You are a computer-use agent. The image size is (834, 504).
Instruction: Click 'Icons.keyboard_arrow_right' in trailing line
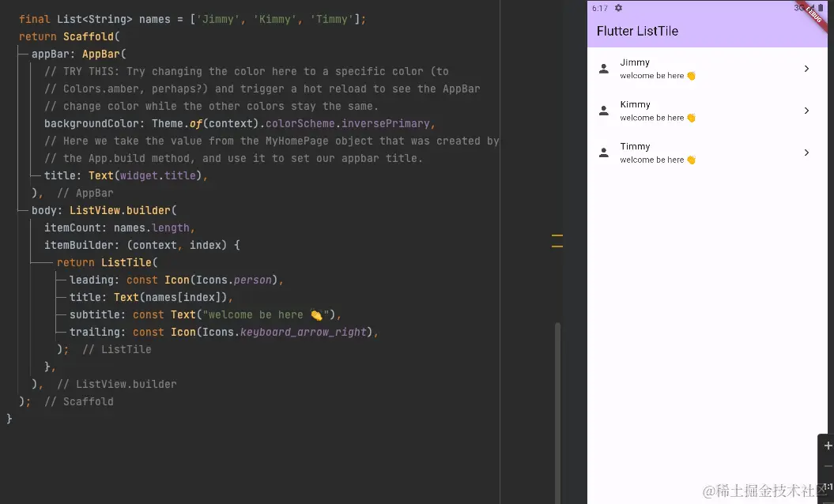[284, 333]
